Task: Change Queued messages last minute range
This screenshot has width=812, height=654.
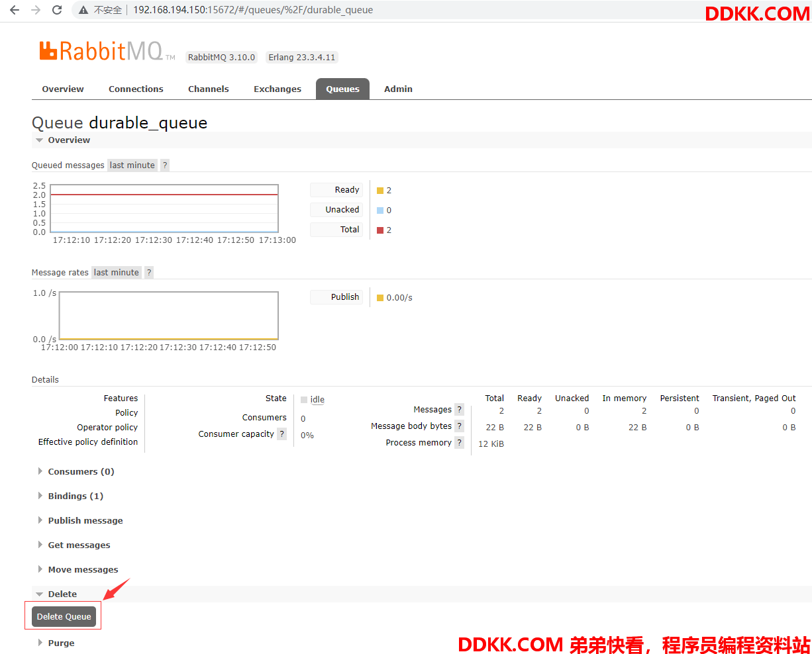Action: click(132, 165)
